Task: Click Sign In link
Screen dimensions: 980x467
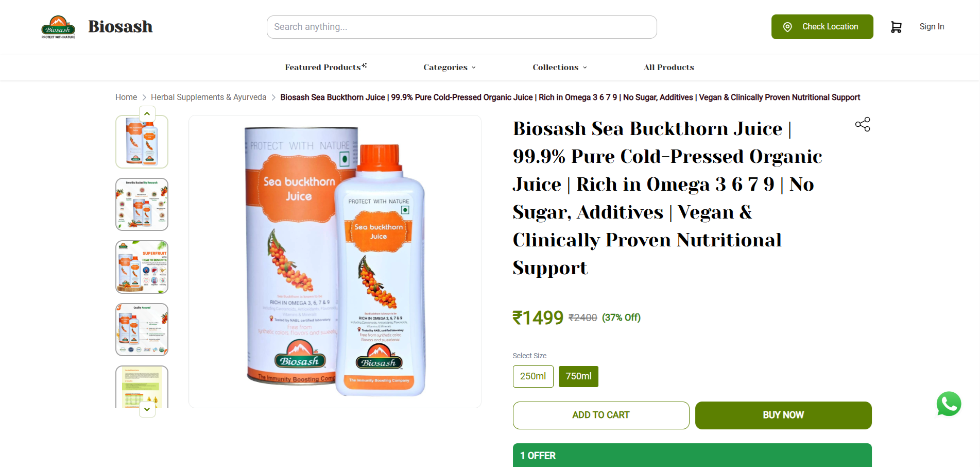Action: click(x=932, y=27)
